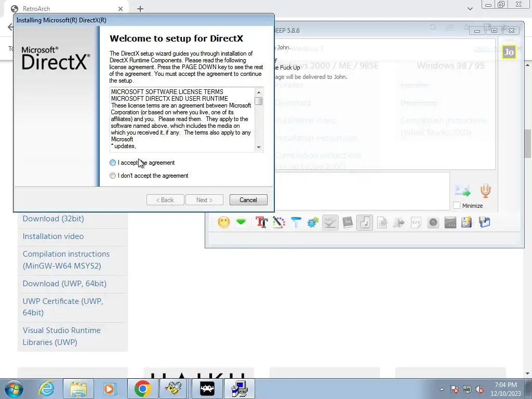Open Internet Explorer from the taskbar
Screen dimensions: 532x399
[x=46, y=389]
